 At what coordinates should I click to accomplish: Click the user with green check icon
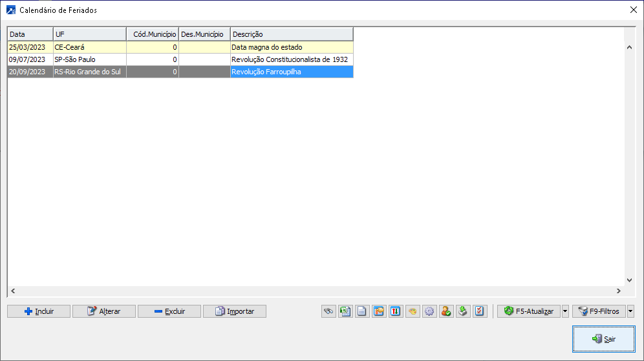tap(446, 311)
